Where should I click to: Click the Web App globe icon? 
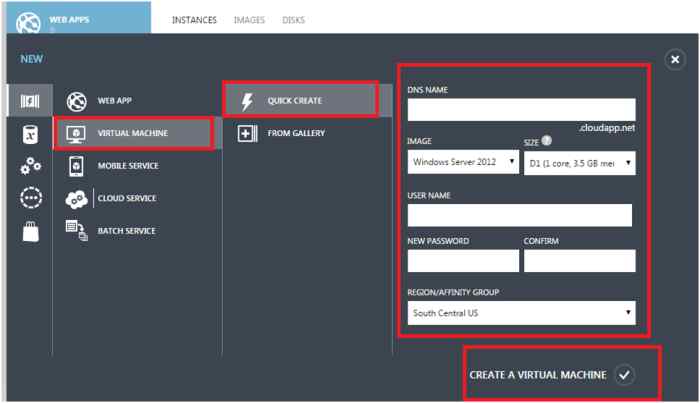coord(77,101)
